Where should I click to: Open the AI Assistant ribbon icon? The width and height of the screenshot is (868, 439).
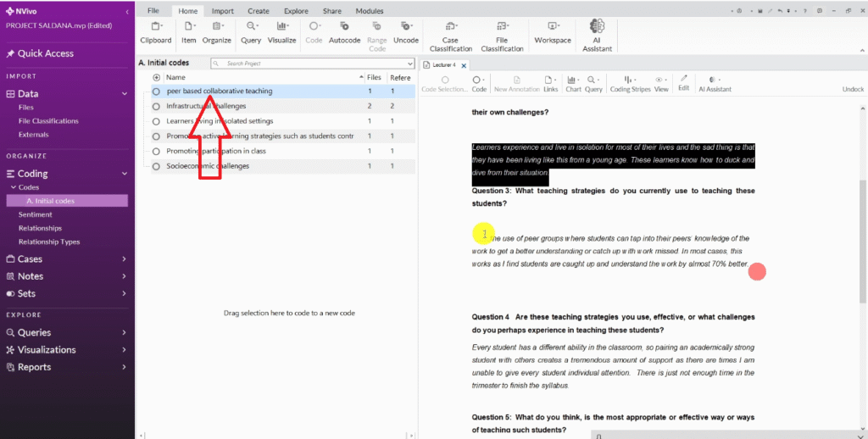coord(596,28)
